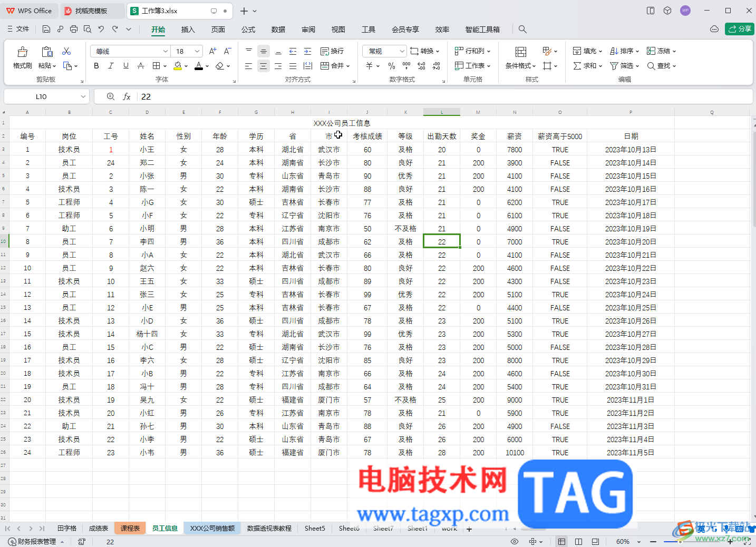Apply the black font color
This screenshot has width=756, height=547.
(x=198, y=66)
